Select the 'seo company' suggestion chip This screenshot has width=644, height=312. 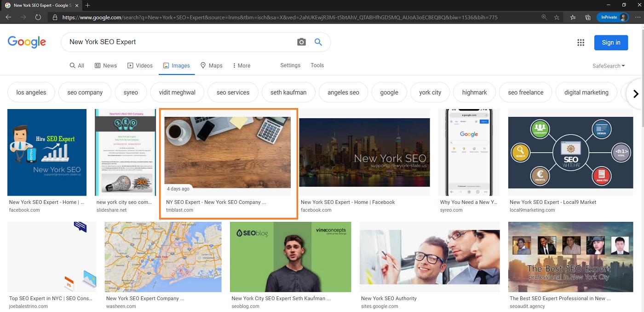pos(85,92)
